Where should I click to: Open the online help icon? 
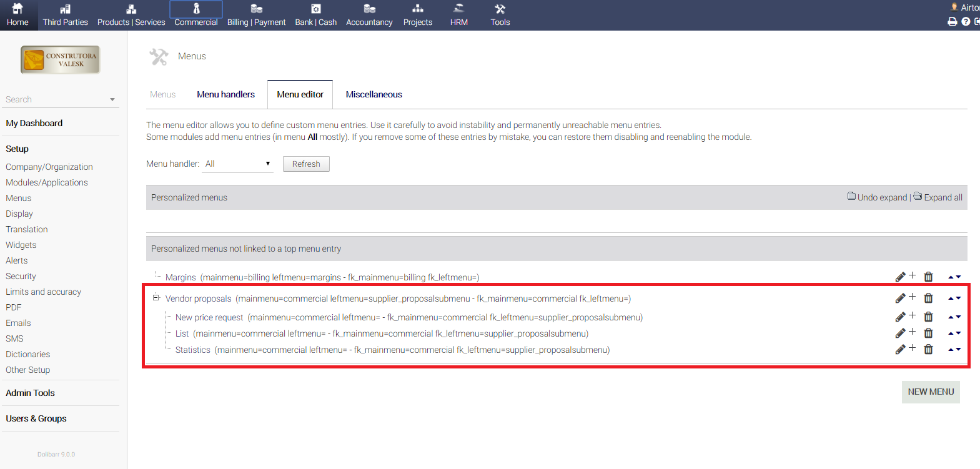966,21
